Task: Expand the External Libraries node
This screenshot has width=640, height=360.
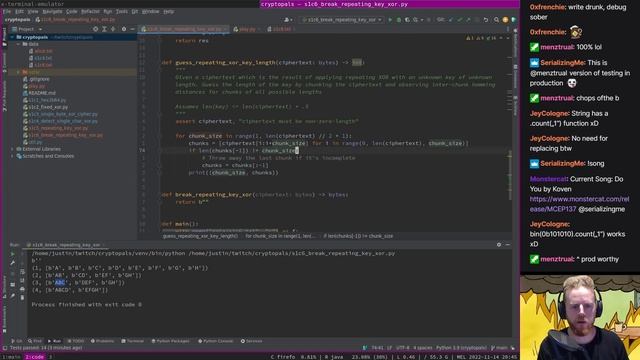Action: pos(12,149)
